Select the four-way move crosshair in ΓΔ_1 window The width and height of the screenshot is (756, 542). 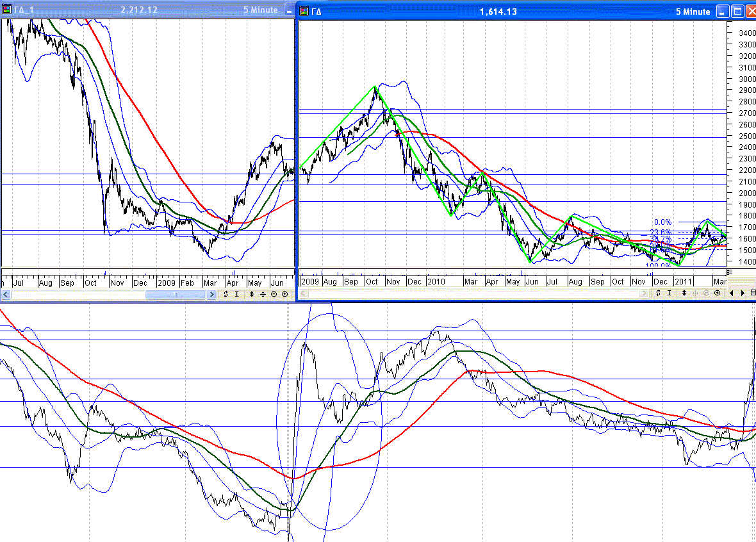click(x=263, y=294)
